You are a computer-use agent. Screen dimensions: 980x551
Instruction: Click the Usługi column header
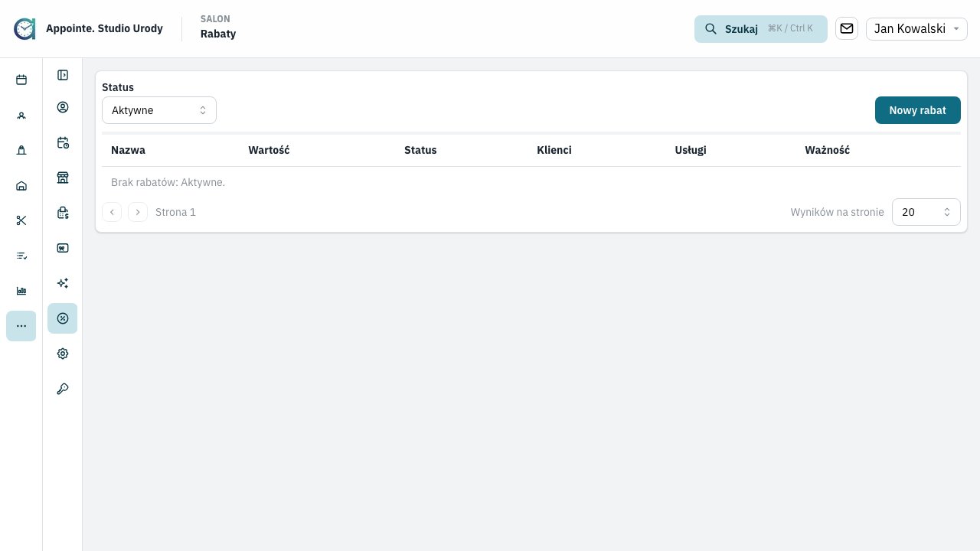(x=691, y=150)
